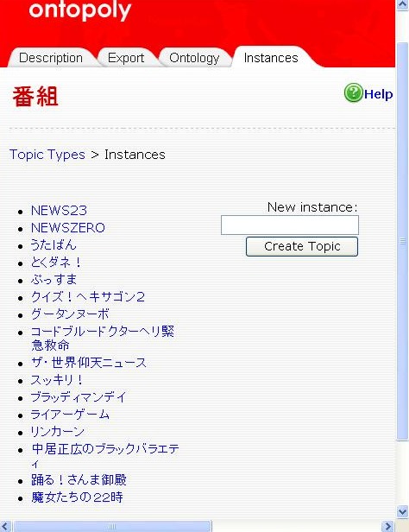Open the NEWS23 instance
Image resolution: width=409 pixels, height=532 pixels.
(x=59, y=211)
